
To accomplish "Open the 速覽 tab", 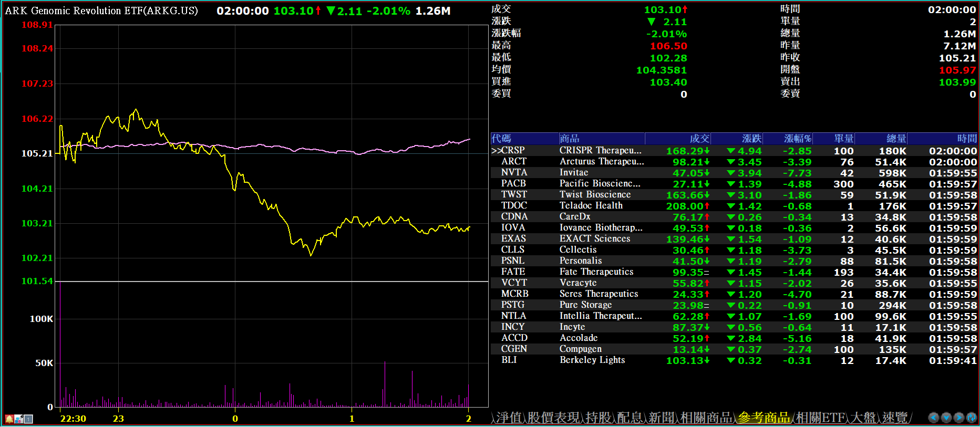I will [895, 418].
